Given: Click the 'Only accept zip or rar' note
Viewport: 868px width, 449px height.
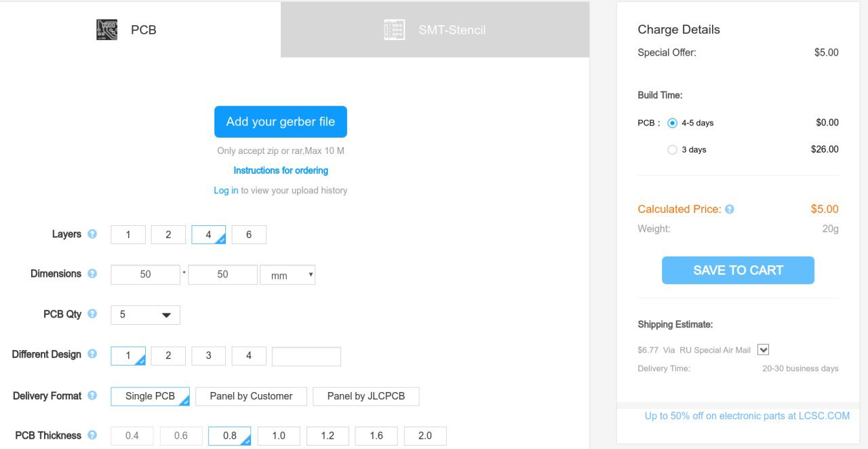Looking at the screenshot, I should coord(281,151).
